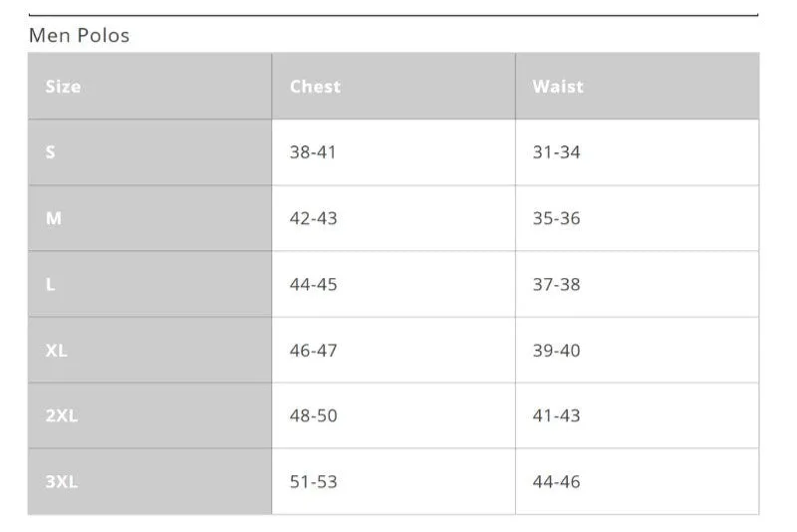Click the M size row label

pyautogui.click(x=54, y=218)
